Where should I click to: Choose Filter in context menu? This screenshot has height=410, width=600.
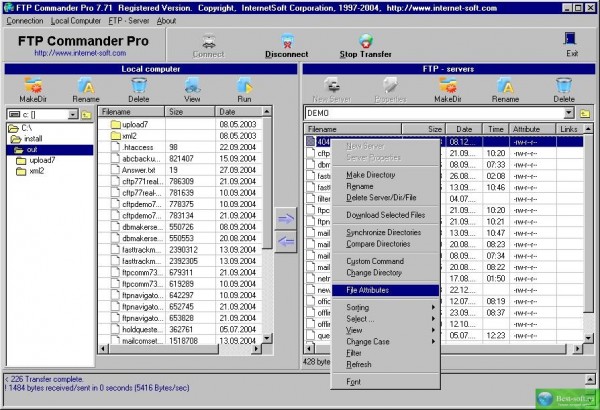pos(385,353)
